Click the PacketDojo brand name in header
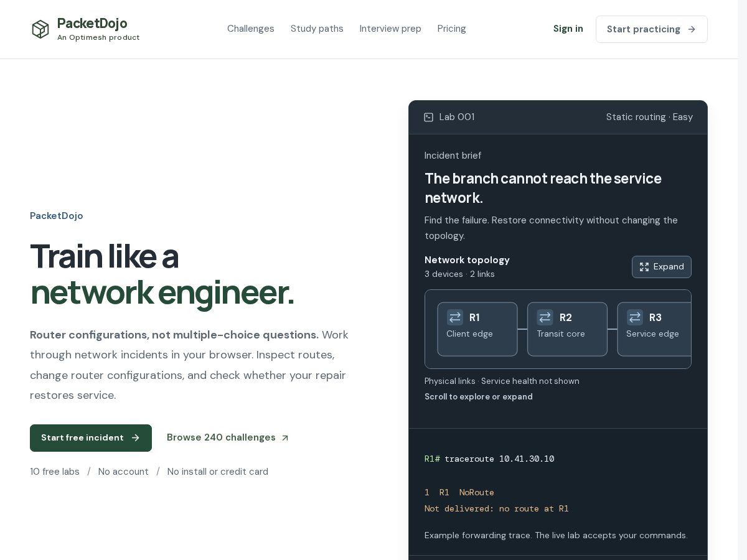Image resolution: width=747 pixels, height=560 pixels. (92, 24)
